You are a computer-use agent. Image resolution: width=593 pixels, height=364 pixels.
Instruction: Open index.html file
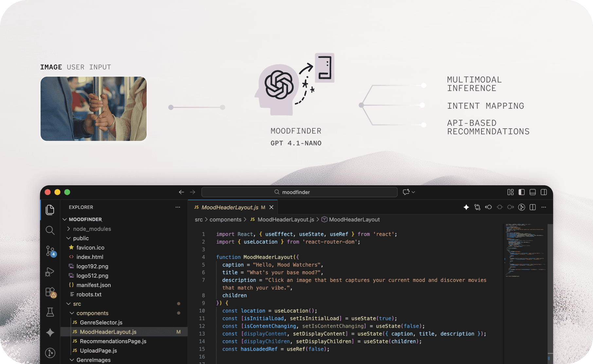[x=124, y=257]
